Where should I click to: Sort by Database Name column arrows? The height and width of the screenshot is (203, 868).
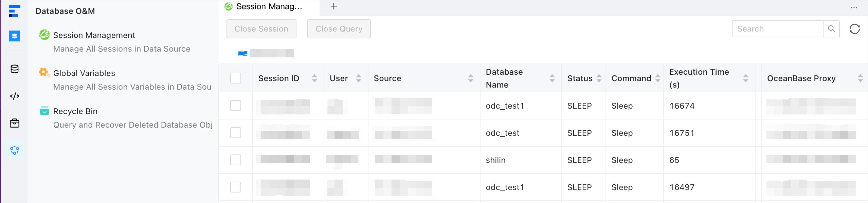tap(552, 78)
